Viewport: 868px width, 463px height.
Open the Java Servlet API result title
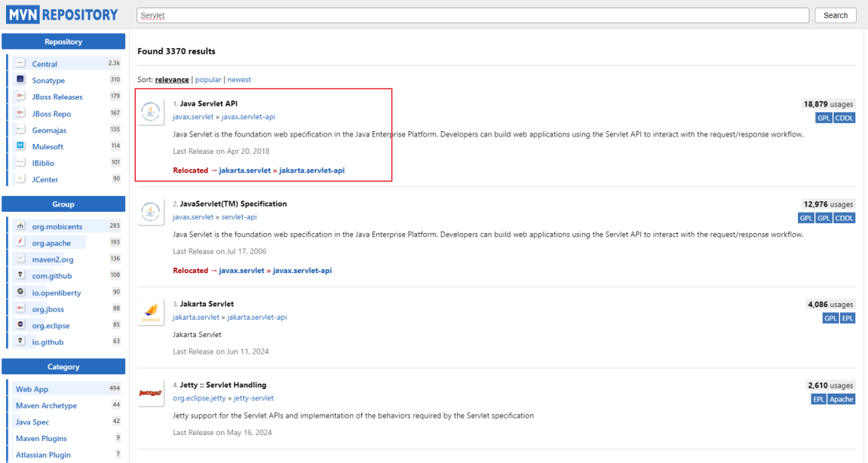click(209, 103)
